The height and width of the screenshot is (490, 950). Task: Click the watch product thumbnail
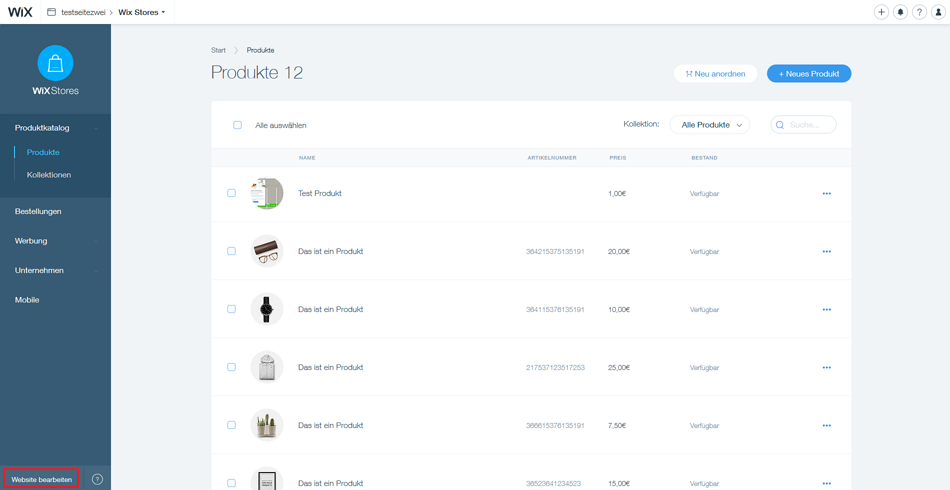[267, 309]
